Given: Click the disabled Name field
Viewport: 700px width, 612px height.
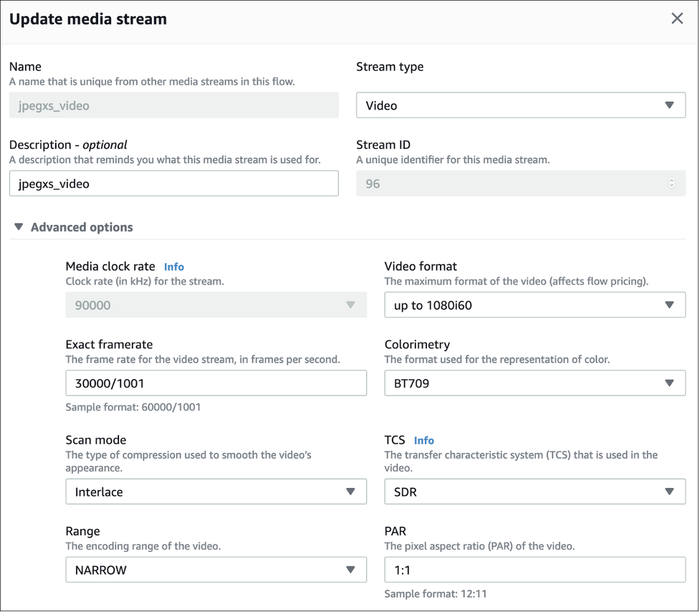Looking at the screenshot, I should [x=173, y=105].
